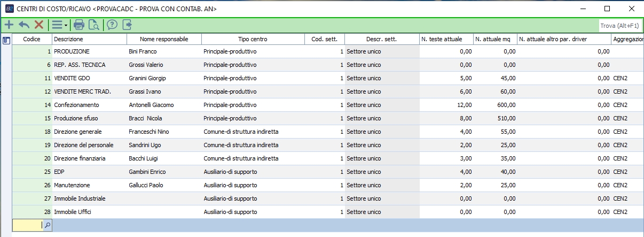Select the EDP cost center row

[x=89, y=172]
